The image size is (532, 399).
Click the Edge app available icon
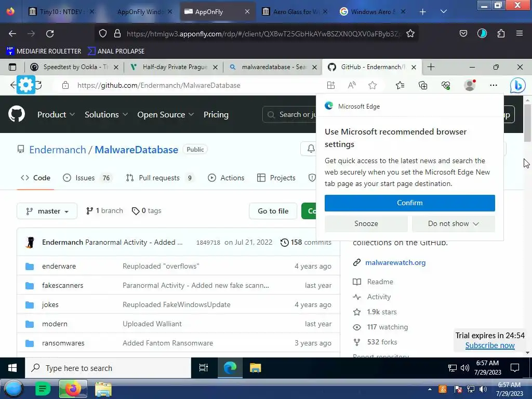331,86
